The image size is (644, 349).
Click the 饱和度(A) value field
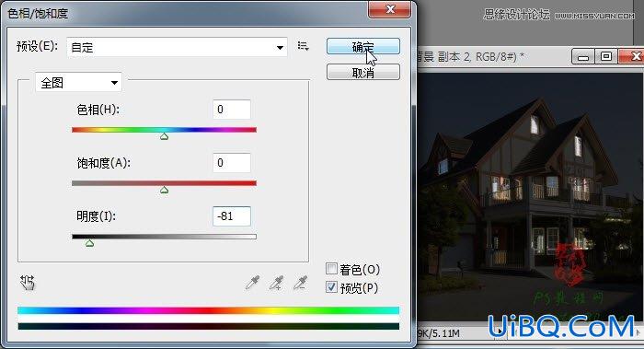point(232,163)
